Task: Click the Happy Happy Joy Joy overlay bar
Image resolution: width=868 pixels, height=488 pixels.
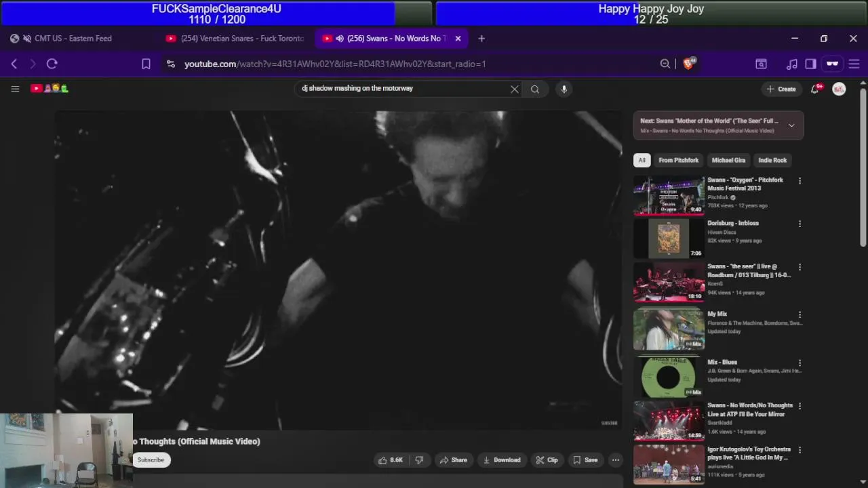Action: click(x=651, y=14)
